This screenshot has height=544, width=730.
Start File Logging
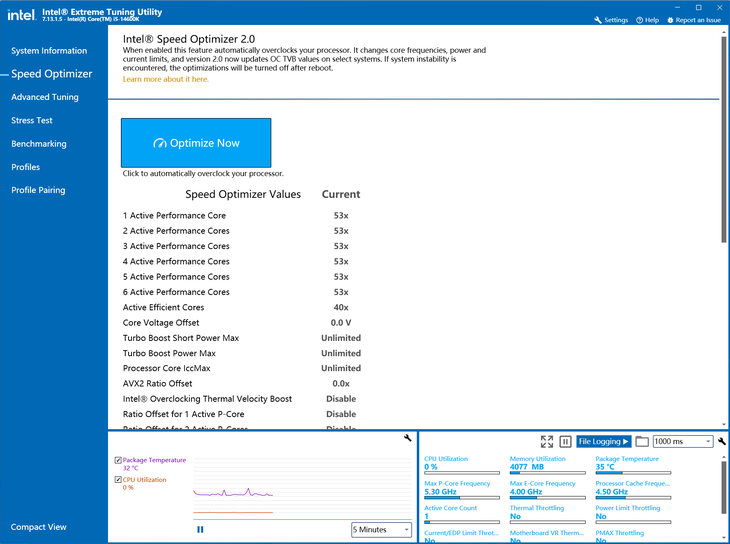point(603,441)
